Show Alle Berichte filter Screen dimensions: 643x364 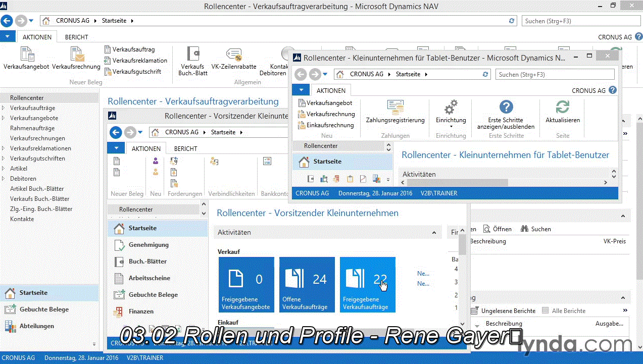(x=564, y=311)
